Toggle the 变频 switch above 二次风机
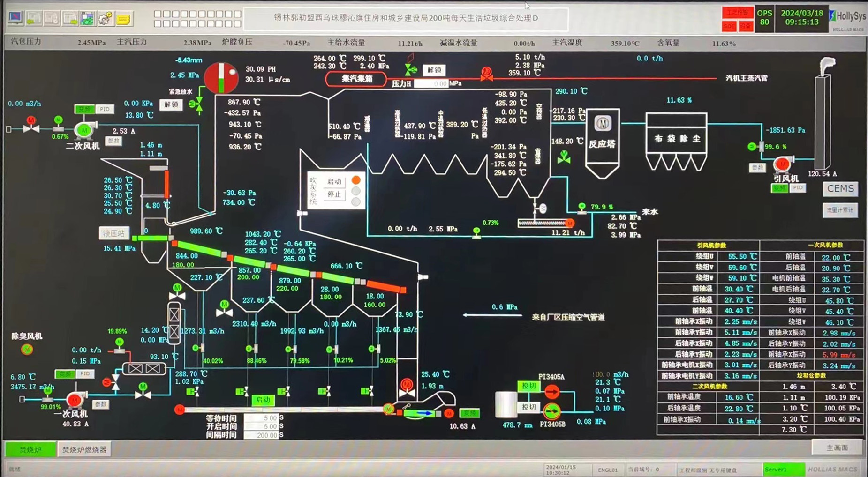The width and height of the screenshot is (868, 477). [x=84, y=109]
